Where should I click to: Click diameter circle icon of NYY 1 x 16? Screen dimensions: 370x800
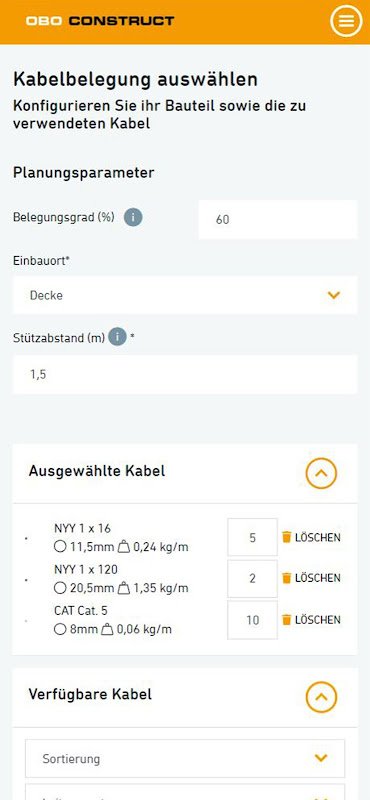pyautogui.click(x=60, y=547)
